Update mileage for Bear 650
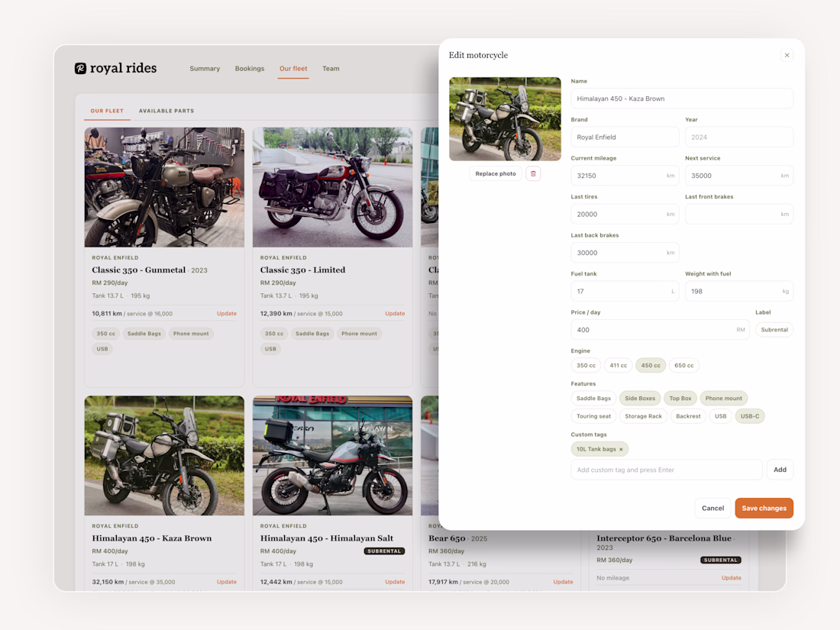Viewport: 840px width, 630px height. click(x=563, y=582)
